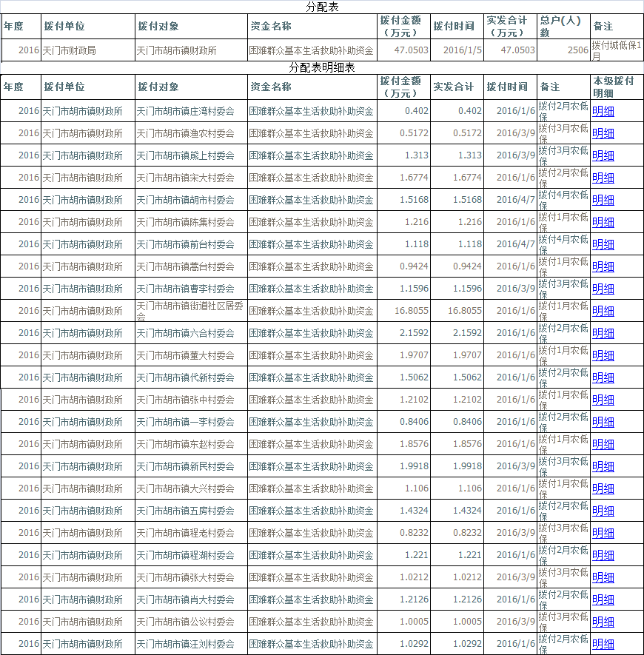The height and width of the screenshot is (655, 644).
Task: Open 明细 link for 董大村委会 row
Action: (x=603, y=355)
